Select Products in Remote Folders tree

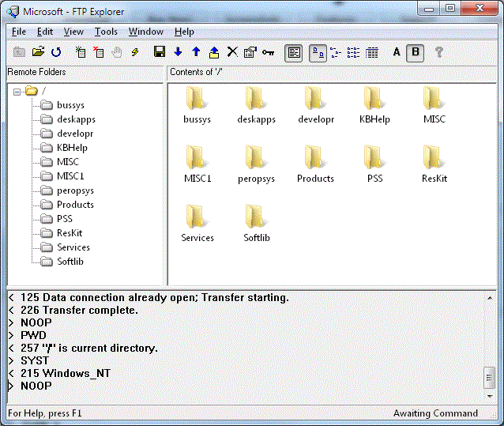pyautogui.click(x=75, y=205)
